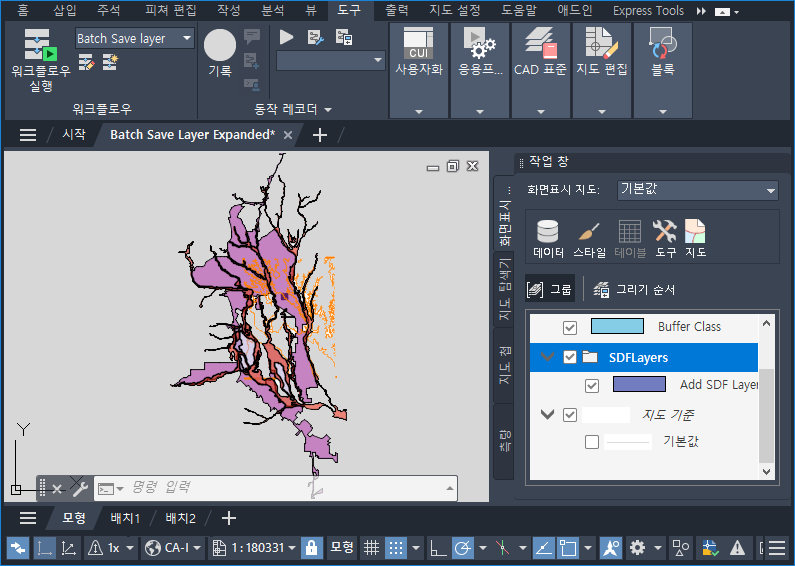Click the 블록 tool icon

point(662,52)
